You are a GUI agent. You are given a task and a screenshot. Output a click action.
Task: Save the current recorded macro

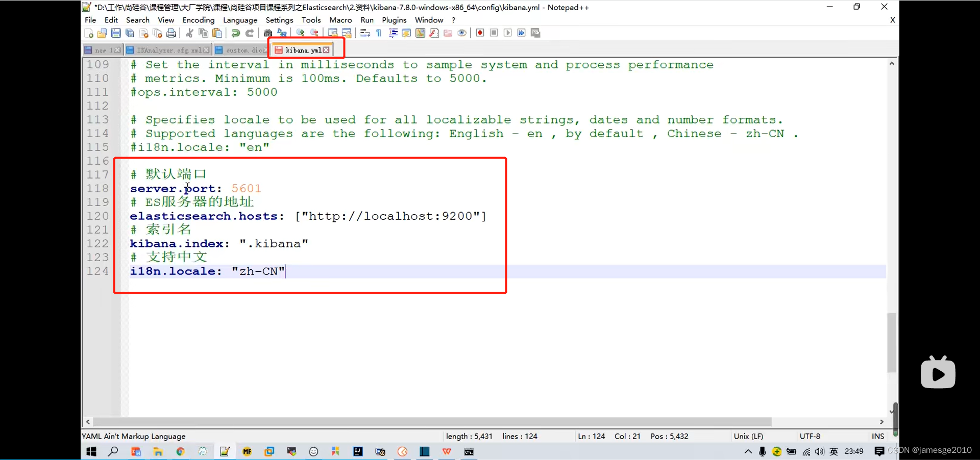(535, 33)
